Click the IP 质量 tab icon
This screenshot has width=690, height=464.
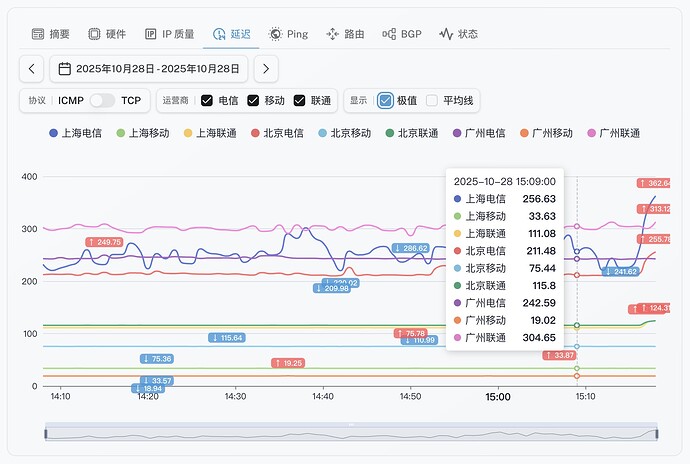coord(151,34)
